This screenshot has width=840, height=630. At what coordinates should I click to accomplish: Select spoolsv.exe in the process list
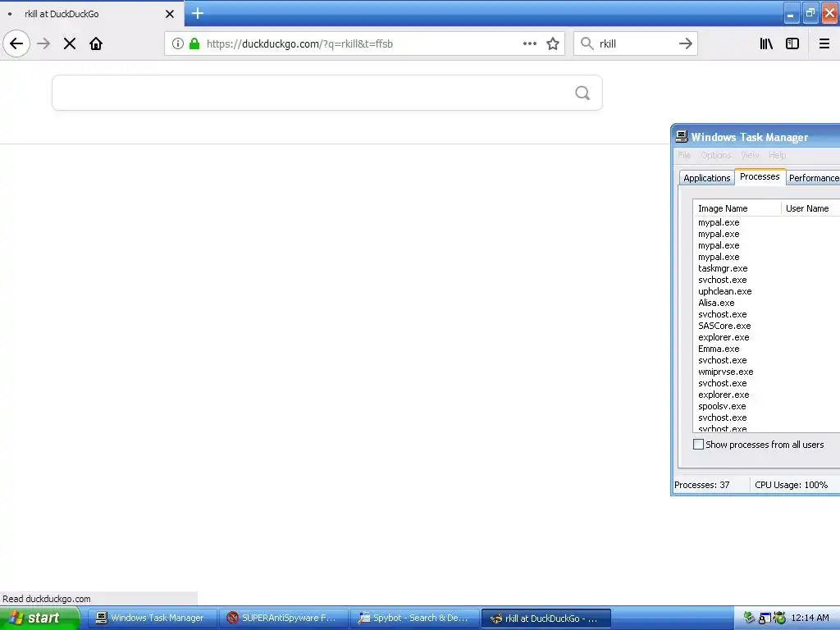pos(722,406)
